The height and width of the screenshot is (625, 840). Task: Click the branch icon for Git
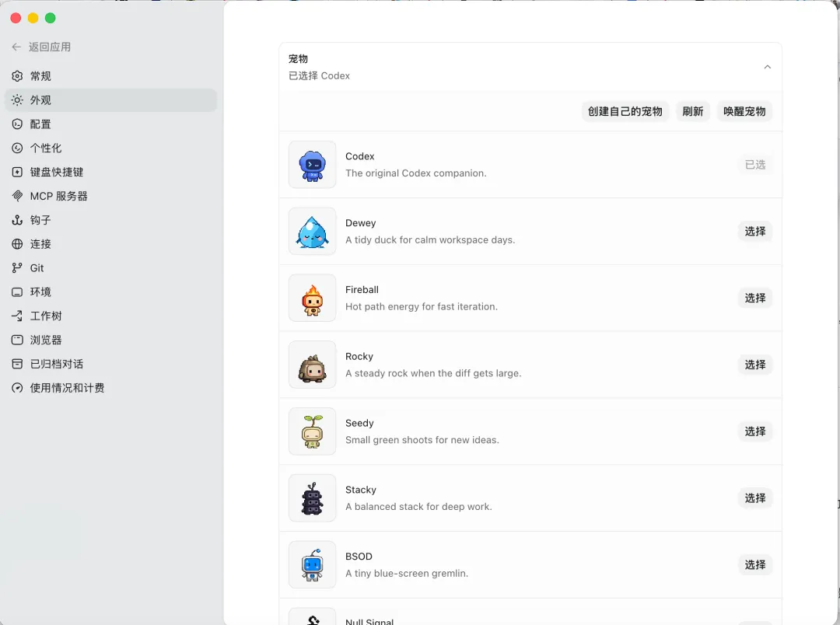(x=17, y=267)
